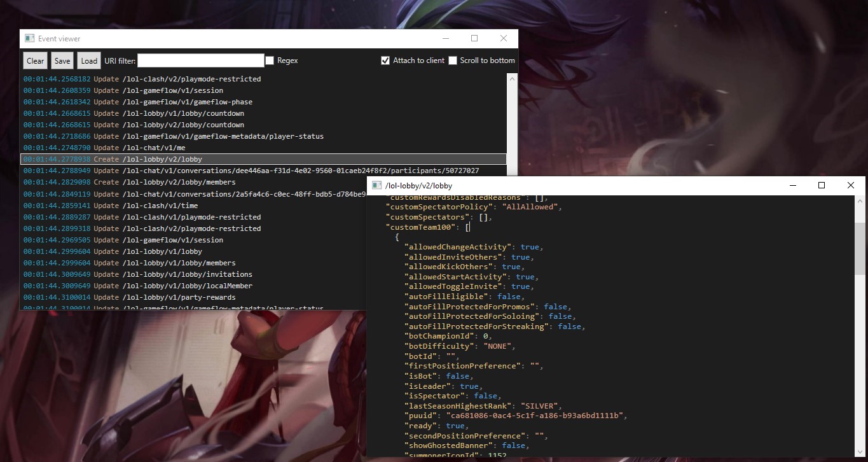
Task: Select the /lol-clash/v1/time event row
Action: pyautogui.click(x=194, y=206)
